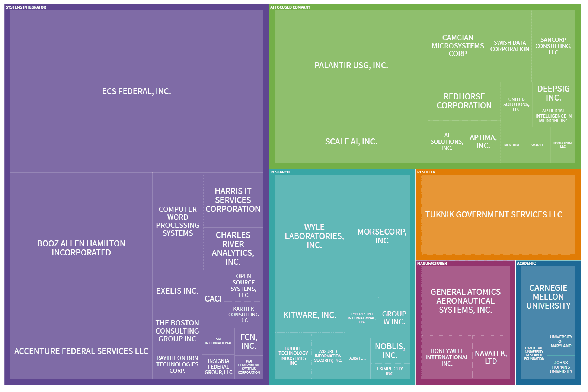Select Honeywell International Inc. tile
Screen dimensions: 588x392
pyautogui.click(x=447, y=357)
